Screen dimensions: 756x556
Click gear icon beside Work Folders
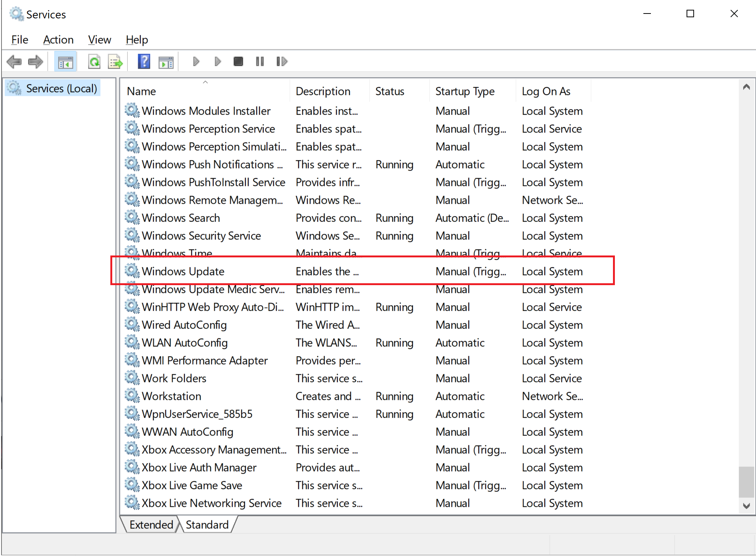(132, 378)
